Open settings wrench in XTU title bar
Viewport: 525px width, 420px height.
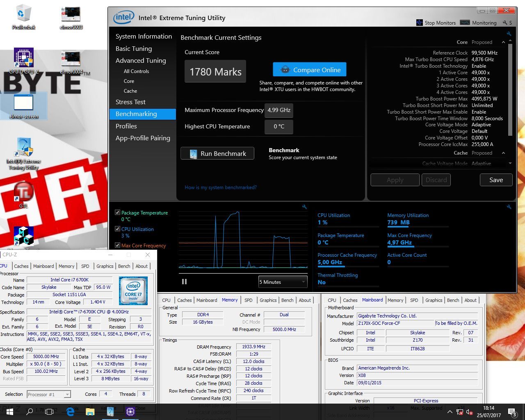[x=505, y=23]
